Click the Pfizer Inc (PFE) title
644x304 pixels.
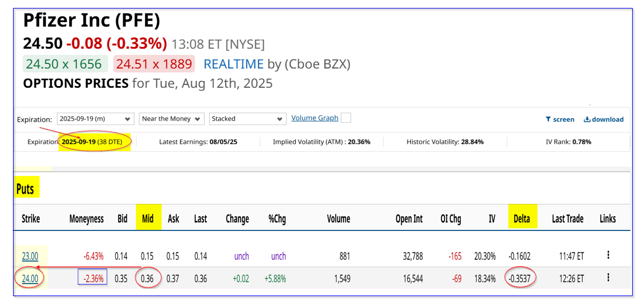pos(91,22)
